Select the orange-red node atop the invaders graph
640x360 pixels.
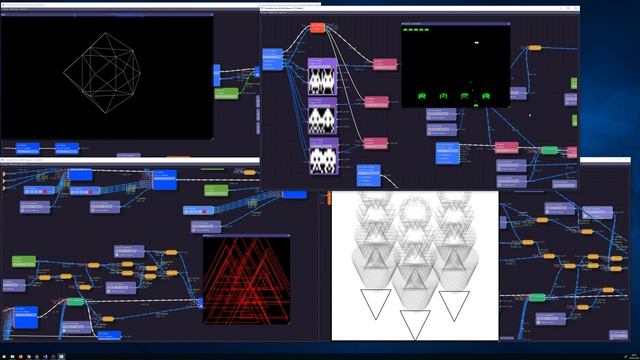click(x=318, y=28)
